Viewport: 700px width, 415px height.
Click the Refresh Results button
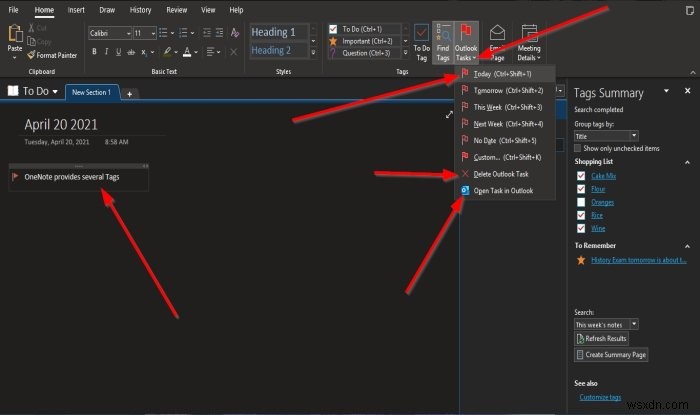(603, 339)
